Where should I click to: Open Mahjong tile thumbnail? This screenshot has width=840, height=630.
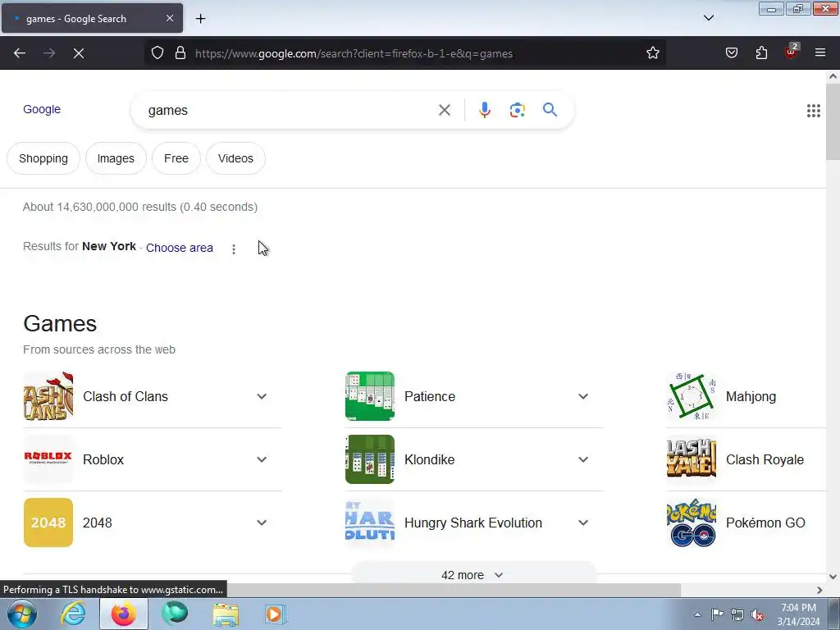click(691, 396)
